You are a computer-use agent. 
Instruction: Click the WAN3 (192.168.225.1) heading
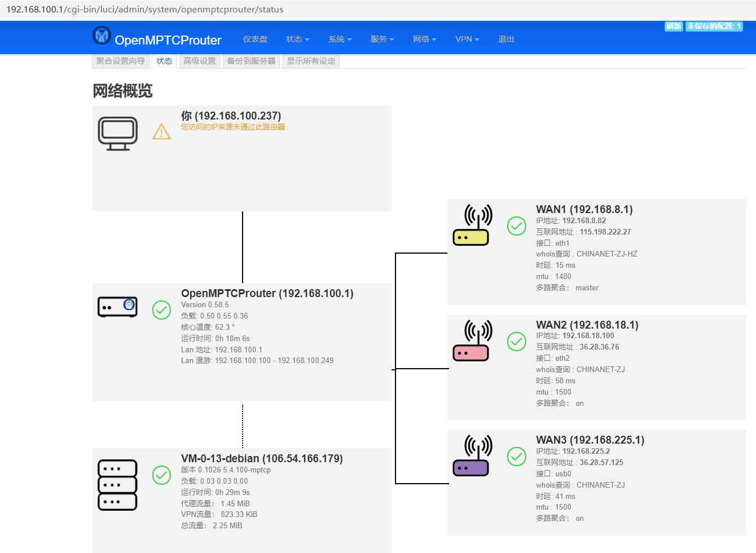590,440
